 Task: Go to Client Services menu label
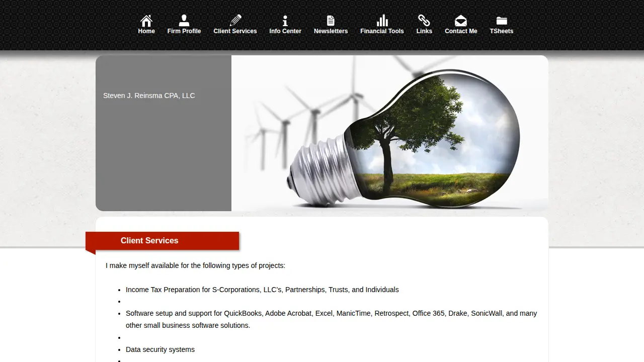tap(235, 31)
